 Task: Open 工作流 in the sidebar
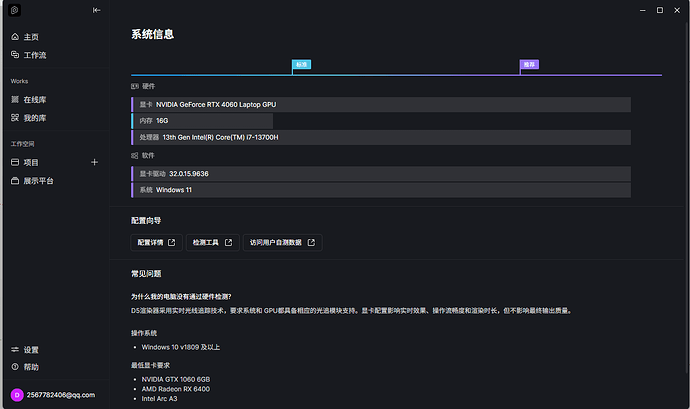tap(29, 55)
